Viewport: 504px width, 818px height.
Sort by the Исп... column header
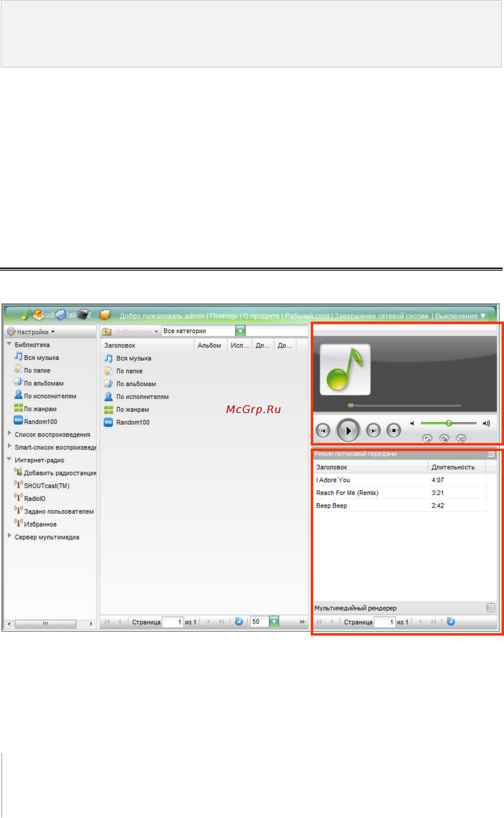[240, 346]
